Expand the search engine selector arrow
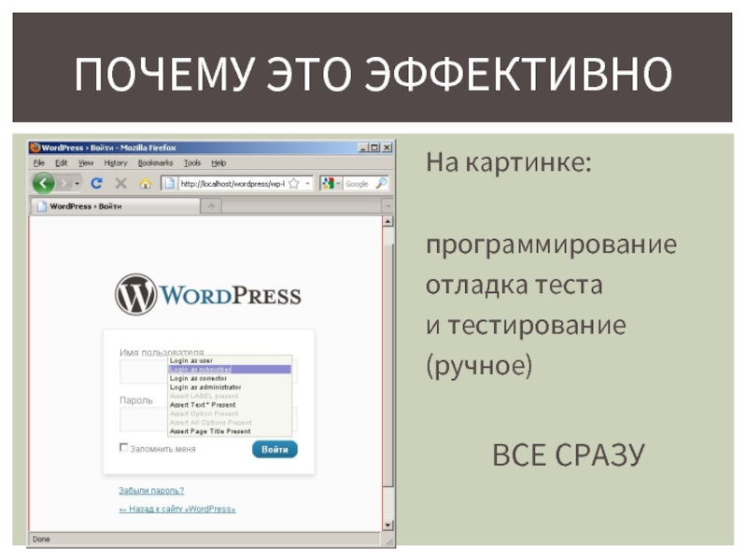The height and width of the screenshot is (560, 747). tap(338, 183)
